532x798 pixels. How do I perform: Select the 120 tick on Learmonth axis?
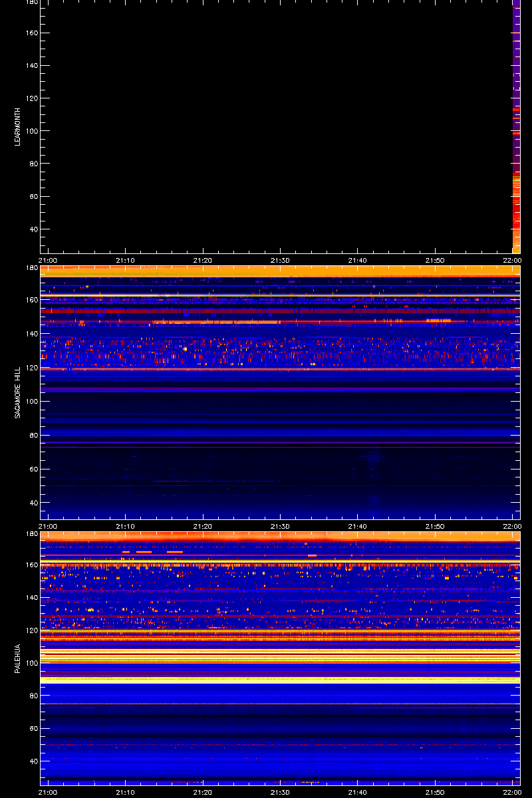coord(31,98)
